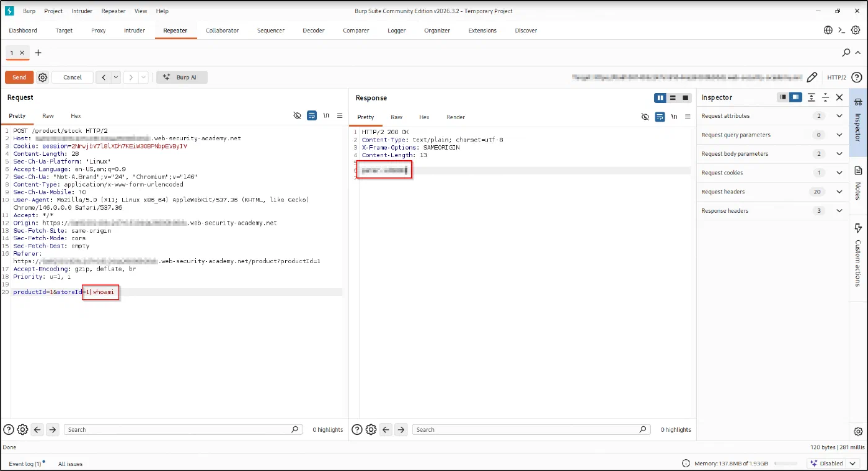Screen dimensions: 868x471
Task: Switch to Intruder tool tab
Action: (x=135, y=30)
